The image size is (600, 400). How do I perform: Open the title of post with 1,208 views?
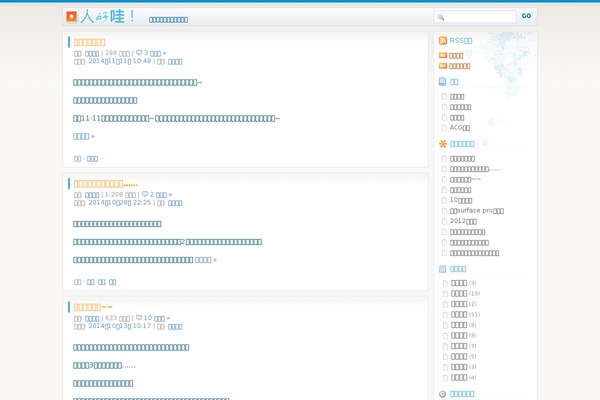click(112, 184)
